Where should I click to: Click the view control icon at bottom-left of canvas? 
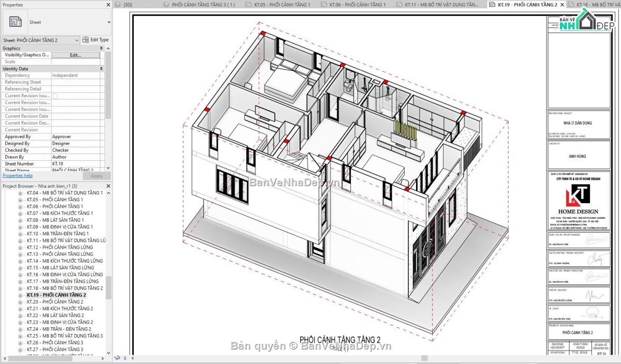point(118,358)
